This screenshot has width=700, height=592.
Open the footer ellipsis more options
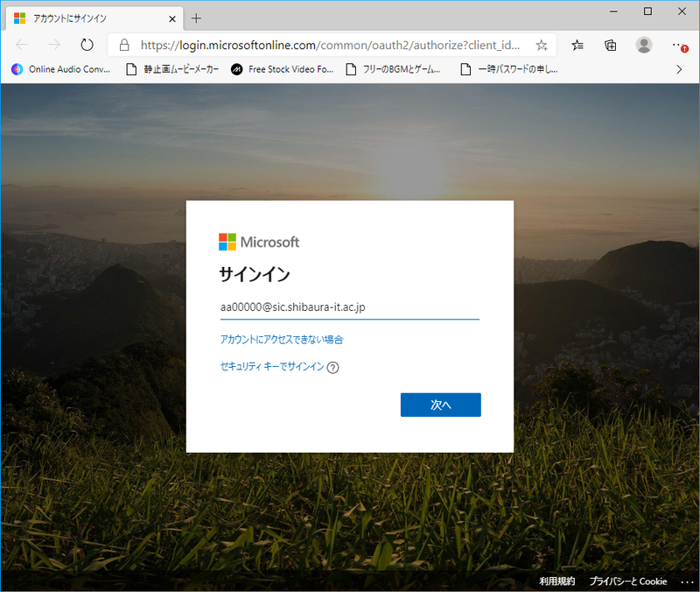(686, 581)
